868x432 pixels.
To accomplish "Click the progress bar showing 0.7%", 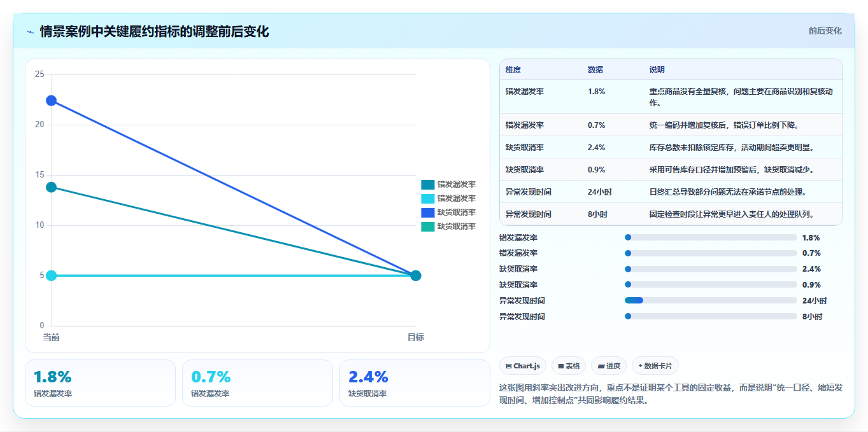I will click(x=711, y=253).
